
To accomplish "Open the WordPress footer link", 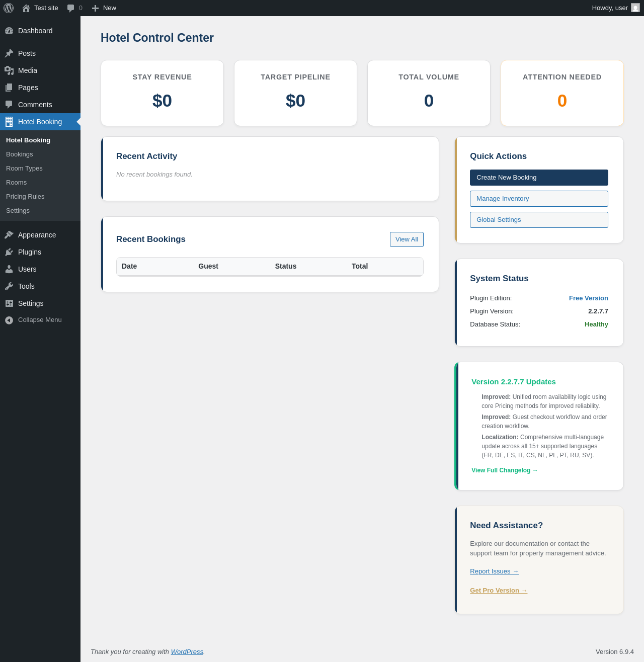I will 187,651.
